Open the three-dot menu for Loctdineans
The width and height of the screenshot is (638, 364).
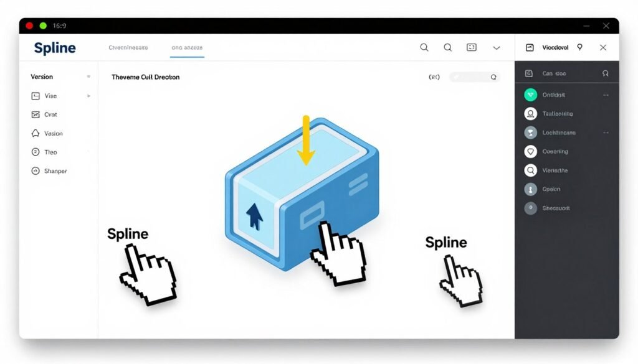click(606, 133)
